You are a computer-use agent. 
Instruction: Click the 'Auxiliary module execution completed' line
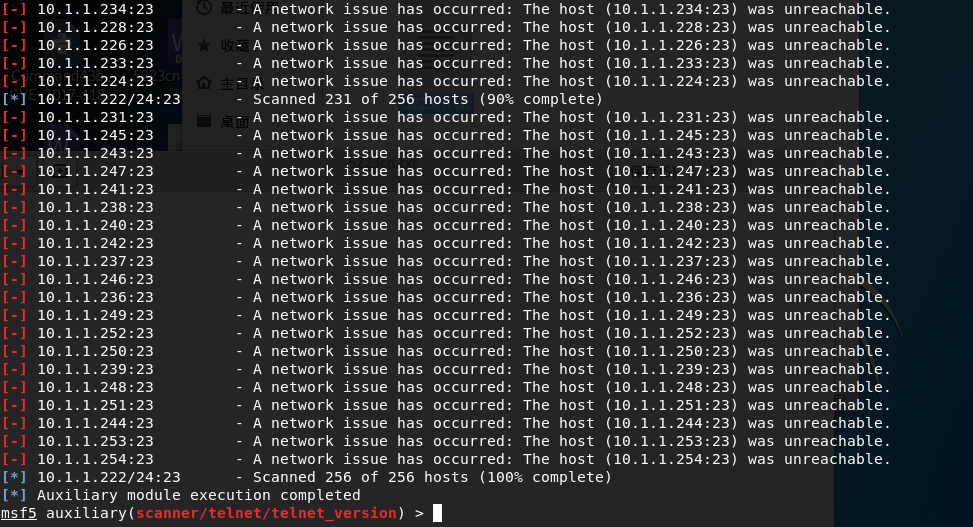pyautogui.click(x=199, y=495)
